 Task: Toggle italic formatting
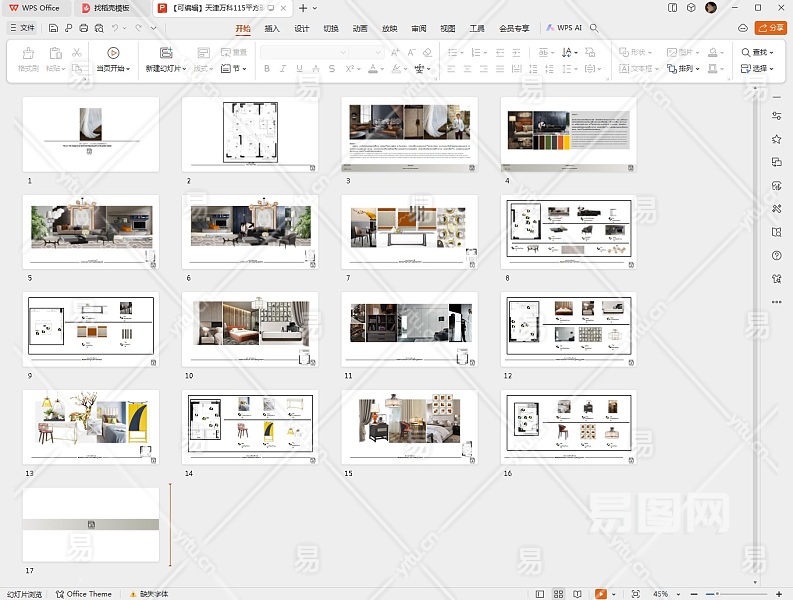[283, 69]
